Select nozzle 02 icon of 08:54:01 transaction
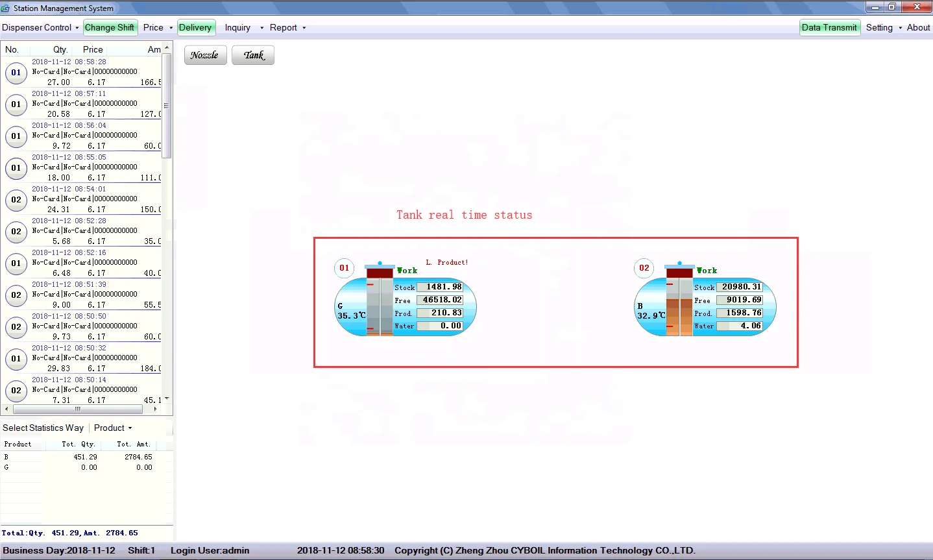The height and width of the screenshot is (560, 933). point(16,200)
